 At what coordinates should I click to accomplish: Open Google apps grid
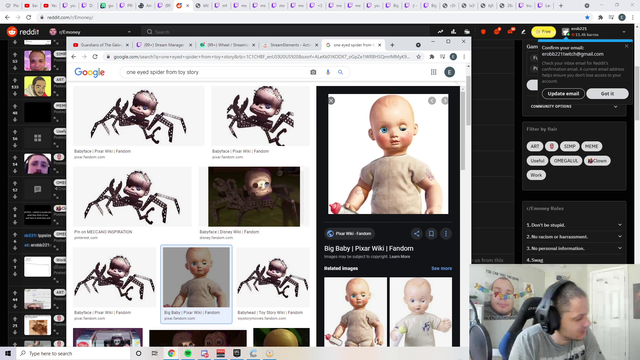coord(433,72)
